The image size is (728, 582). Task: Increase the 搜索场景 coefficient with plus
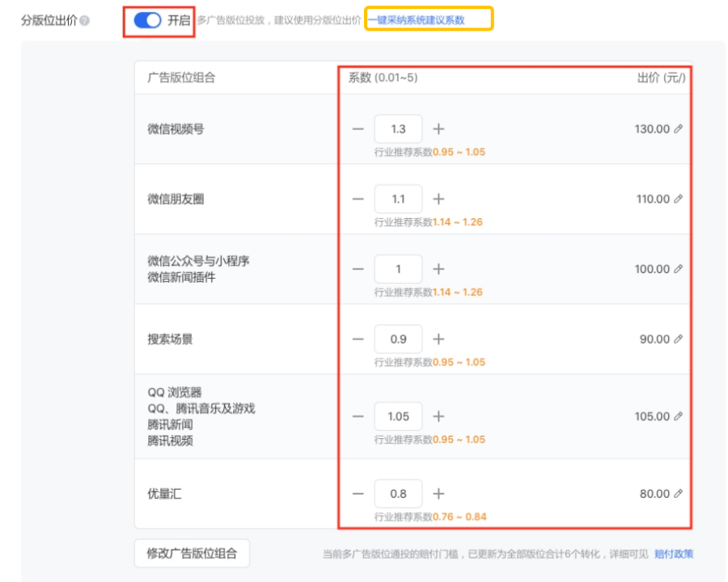[438, 339]
